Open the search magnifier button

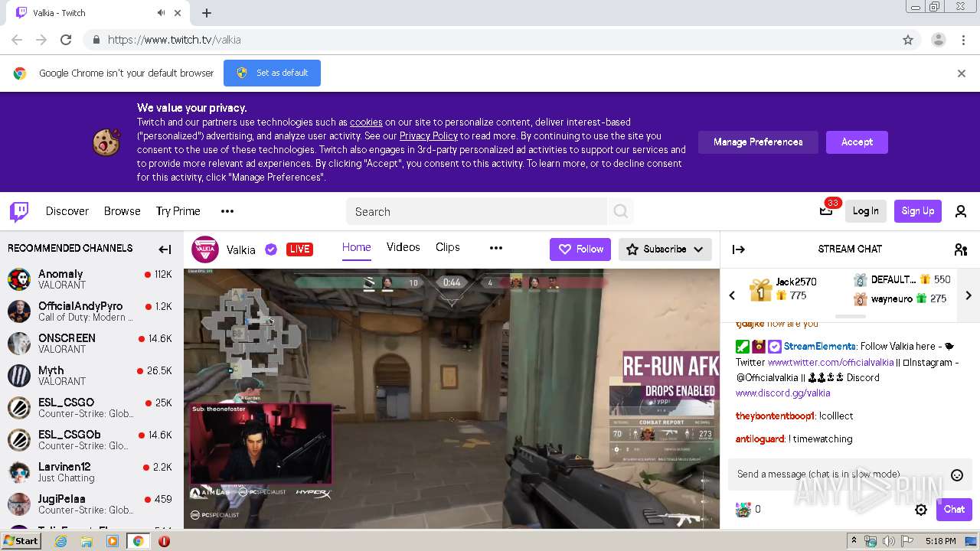621,211
